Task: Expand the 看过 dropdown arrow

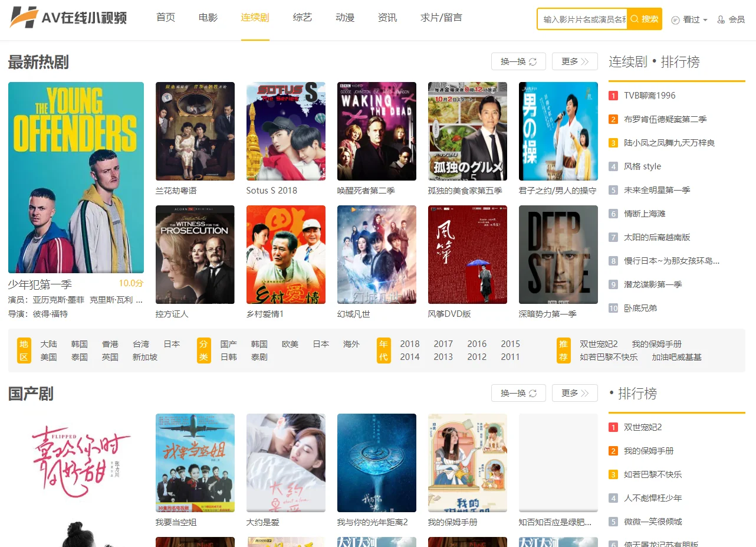Action: click(x=705, y=20)
